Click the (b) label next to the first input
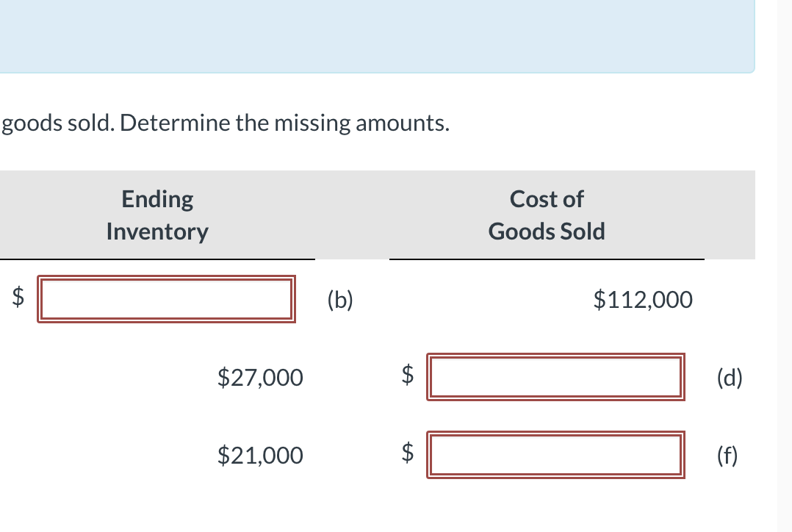 click(x=341, y=301)
